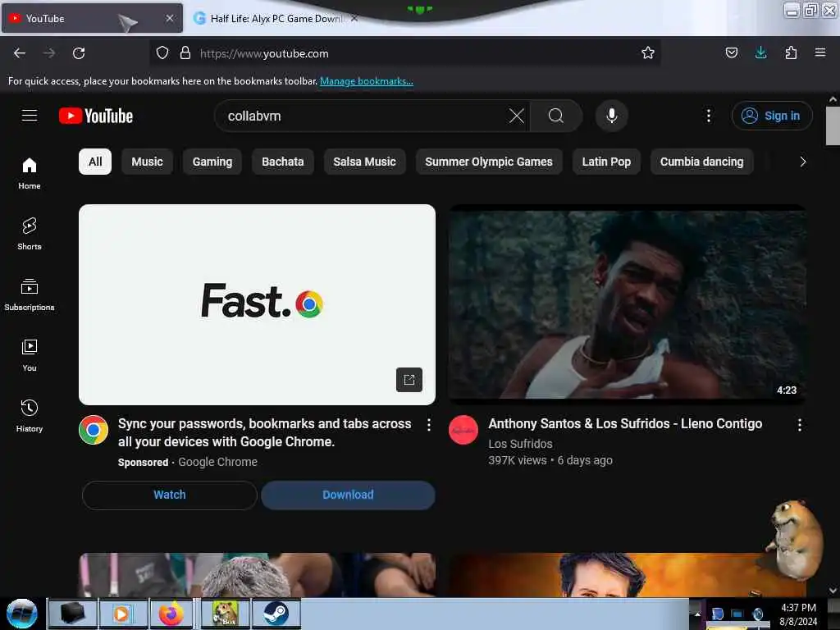Click the Sign in button
This screenshot has width=840, height=630.
click(x=772, y=116)
